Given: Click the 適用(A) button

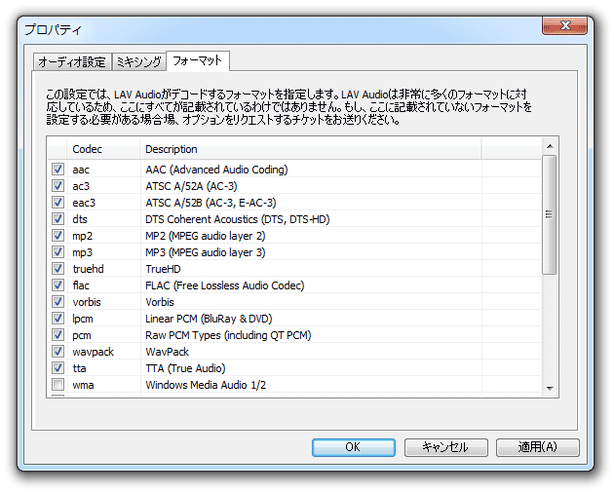Looking at the screenshot, I should 538,447.
